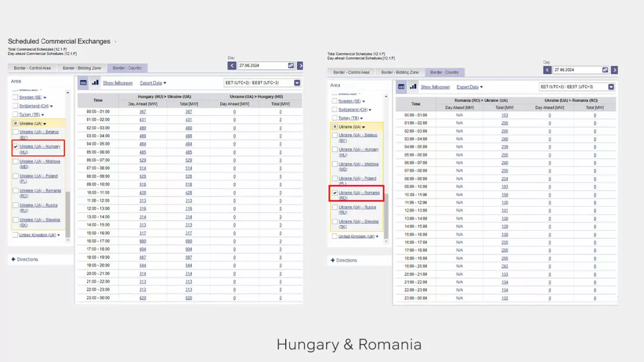Click Day Ahead value 367 for 00:00 - 01:00
The image size is (644, 362).
pos(143,112)
